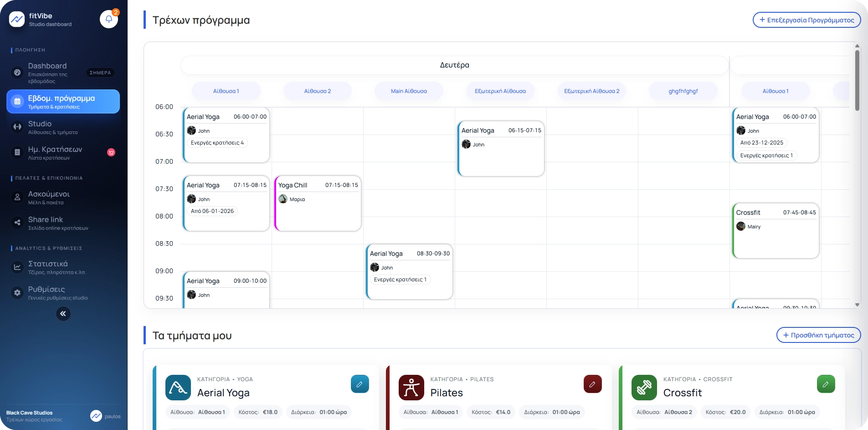Edit Crossfit via the green pencil icon
The width and height of the screenshot is (868, 430).
click(826, 384)
